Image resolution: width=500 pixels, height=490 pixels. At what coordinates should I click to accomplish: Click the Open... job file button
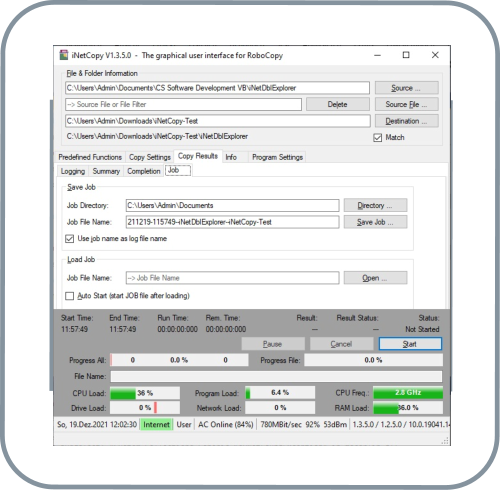tap(375, 278)
